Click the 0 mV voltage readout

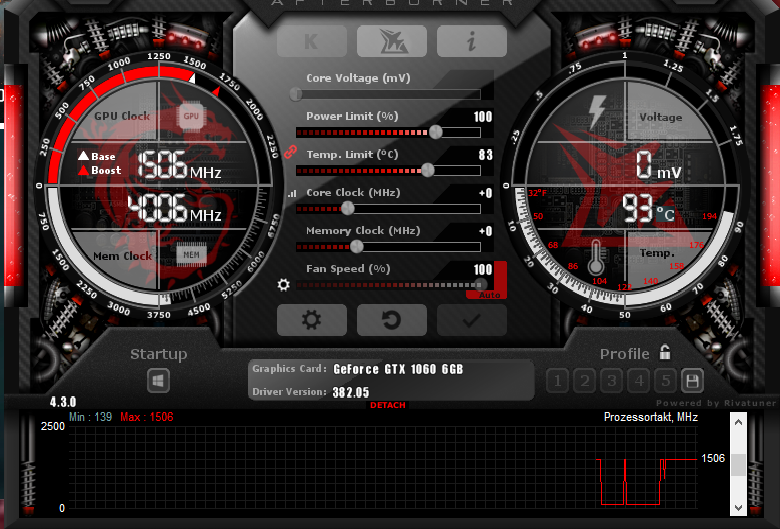[x=658, y=166]
